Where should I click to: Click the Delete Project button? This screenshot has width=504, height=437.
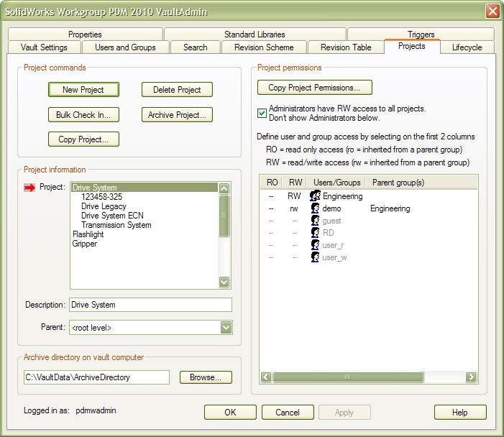point(177,89)
